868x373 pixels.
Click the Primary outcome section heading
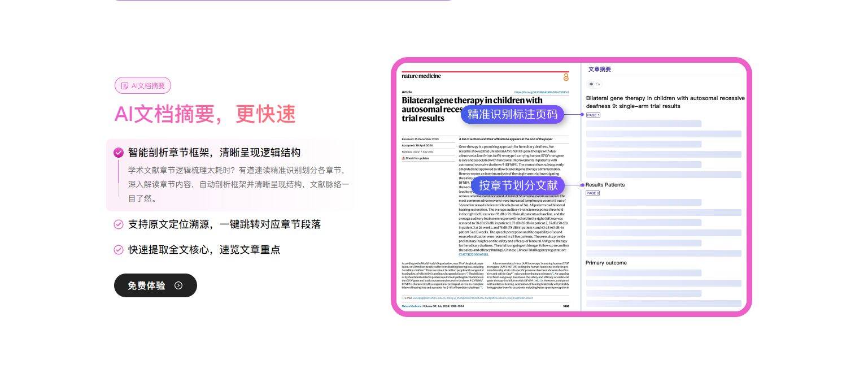pyautogui.click(x=606, y=263)
